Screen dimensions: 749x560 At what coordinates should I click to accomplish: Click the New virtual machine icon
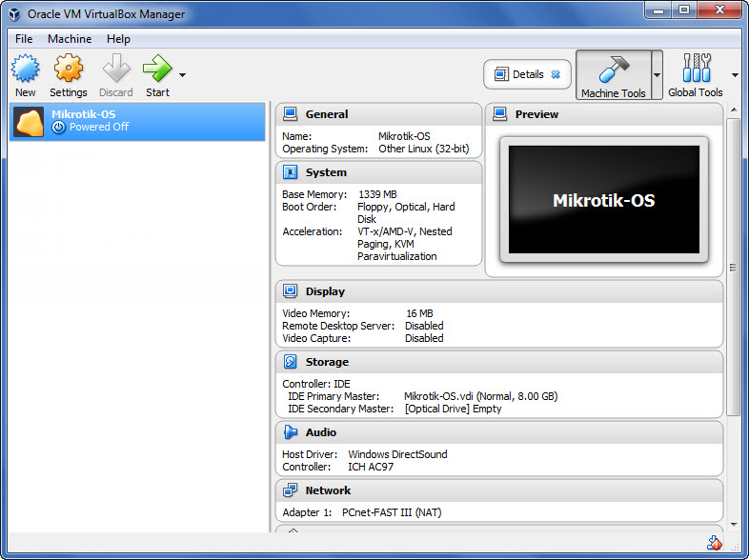pos(26,68)
